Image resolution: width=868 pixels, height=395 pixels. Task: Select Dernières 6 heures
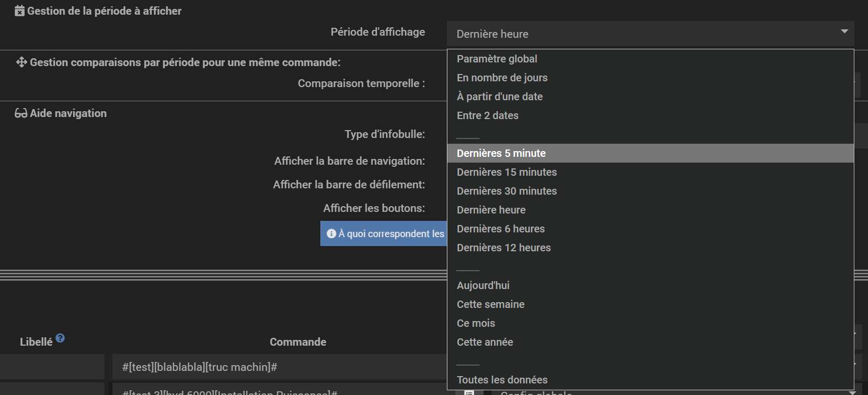[650, 229]
